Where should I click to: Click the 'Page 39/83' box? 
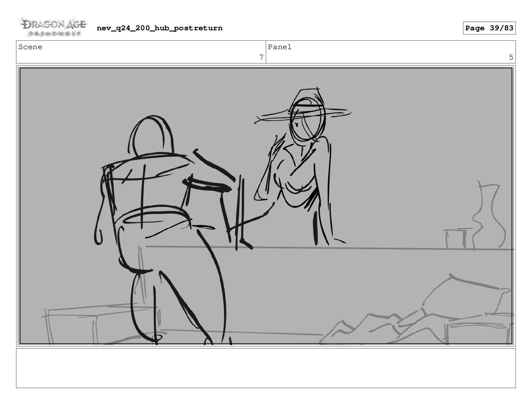[489, 28]
